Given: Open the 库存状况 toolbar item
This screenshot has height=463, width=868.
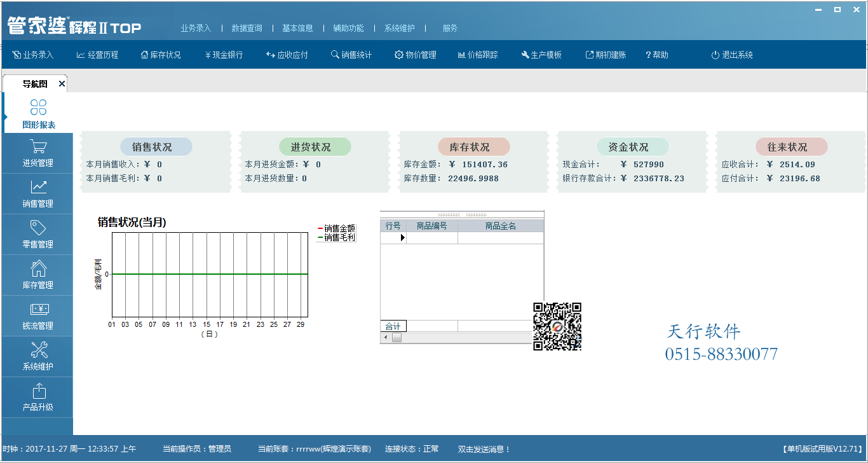Looking at the screenshot, I should (161, 55).
